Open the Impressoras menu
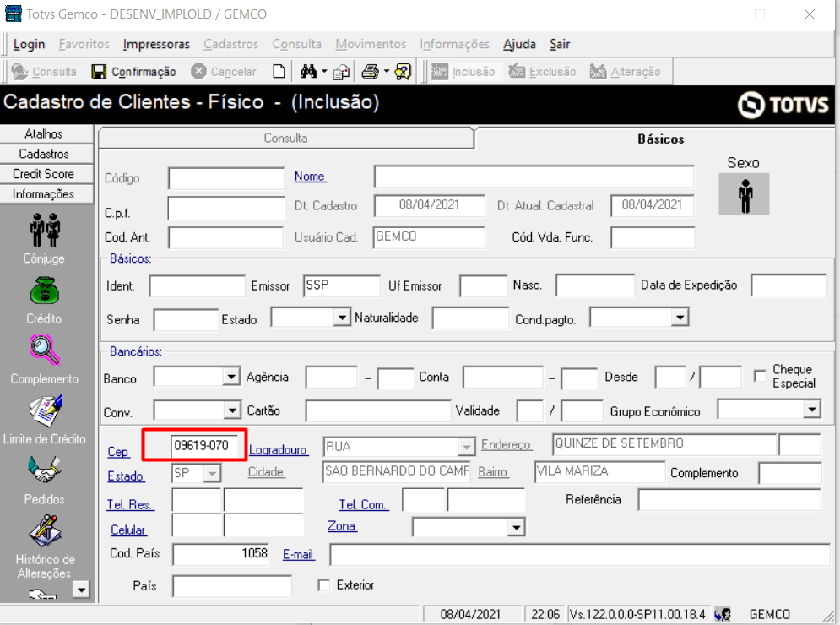Viewport: 840px width, 625px height. [156, 45]
